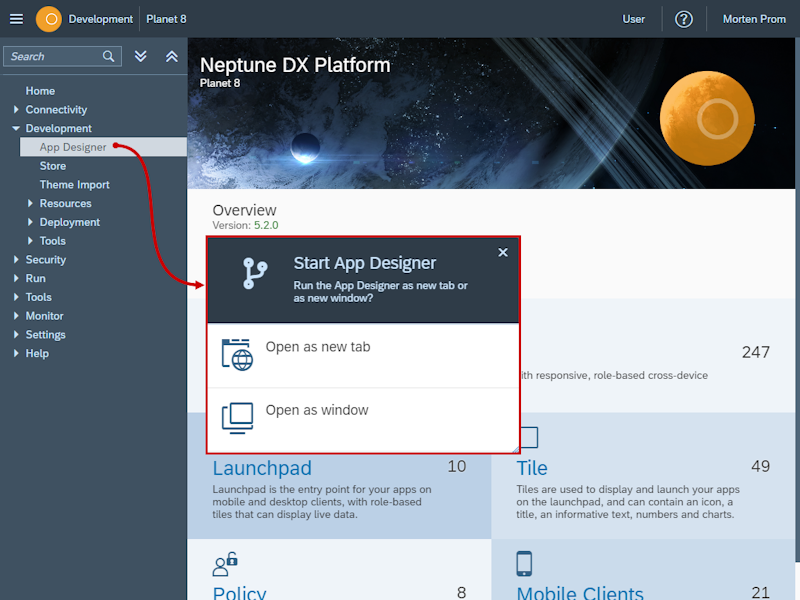The height and width of the screenshot is (600, 800).
Task: Open the User menu in the header
Action: tap(634, 18)
